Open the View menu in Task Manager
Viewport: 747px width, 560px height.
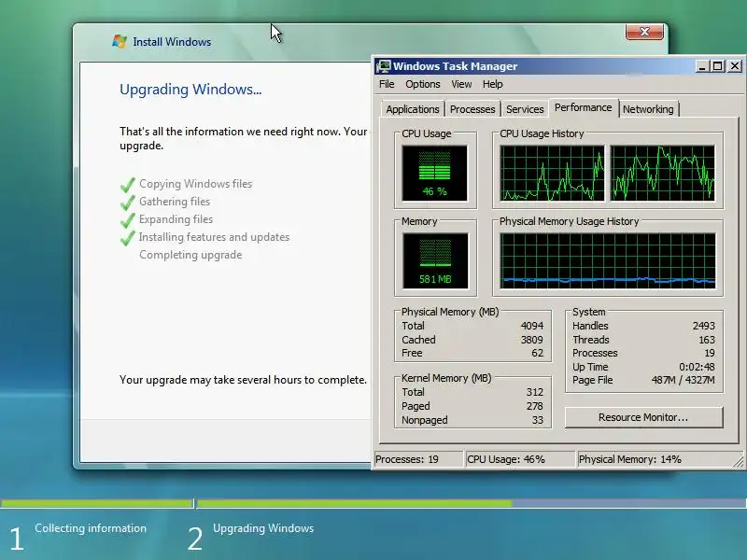pos(461,84)
